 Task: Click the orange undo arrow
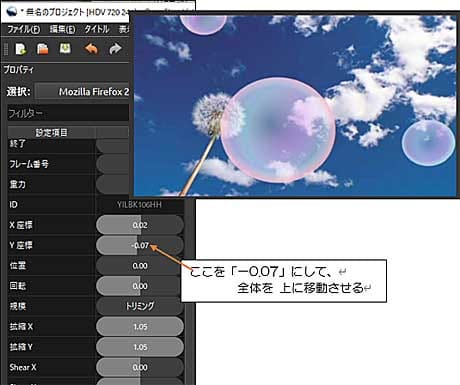pos(91,49)
